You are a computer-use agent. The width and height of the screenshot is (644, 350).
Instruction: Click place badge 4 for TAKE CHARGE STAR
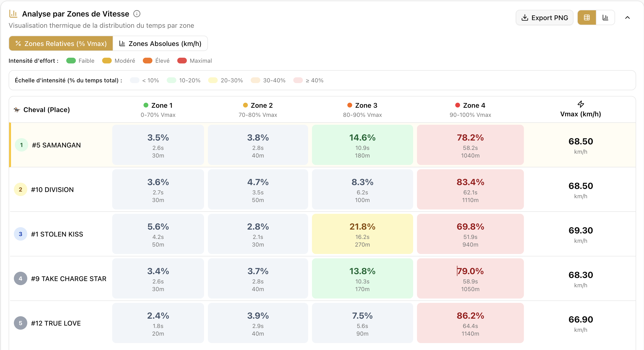(x=21, y=278)
